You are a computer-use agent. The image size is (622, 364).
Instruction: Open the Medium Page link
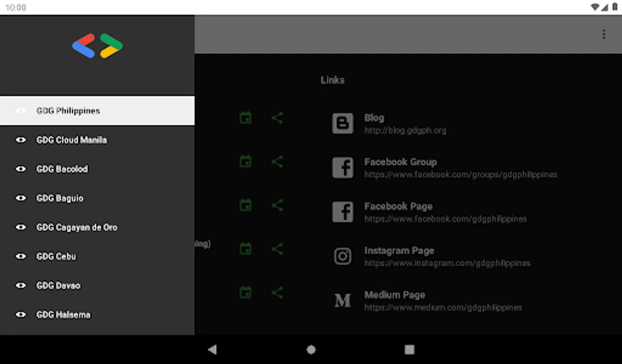pos(443,301)
